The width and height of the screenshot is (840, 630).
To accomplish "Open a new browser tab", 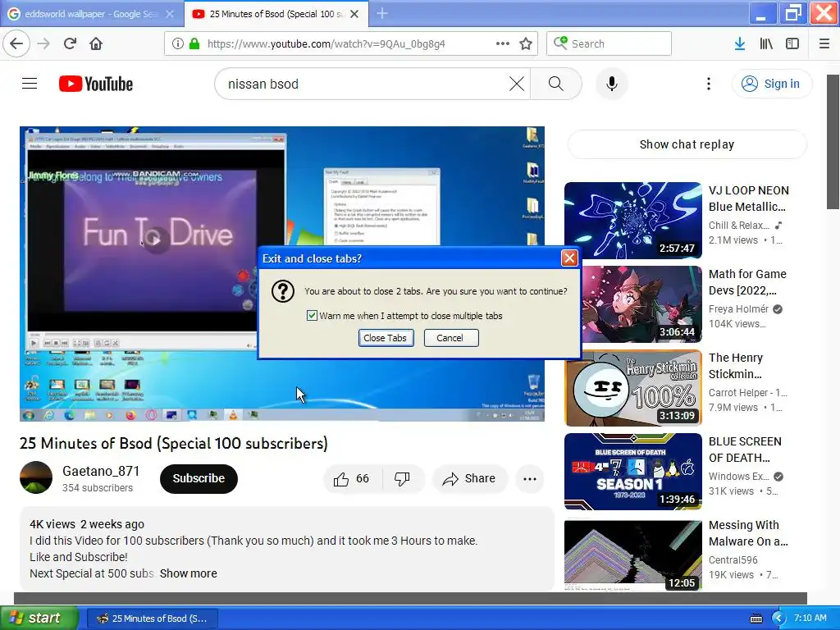I will coord(382,14).
